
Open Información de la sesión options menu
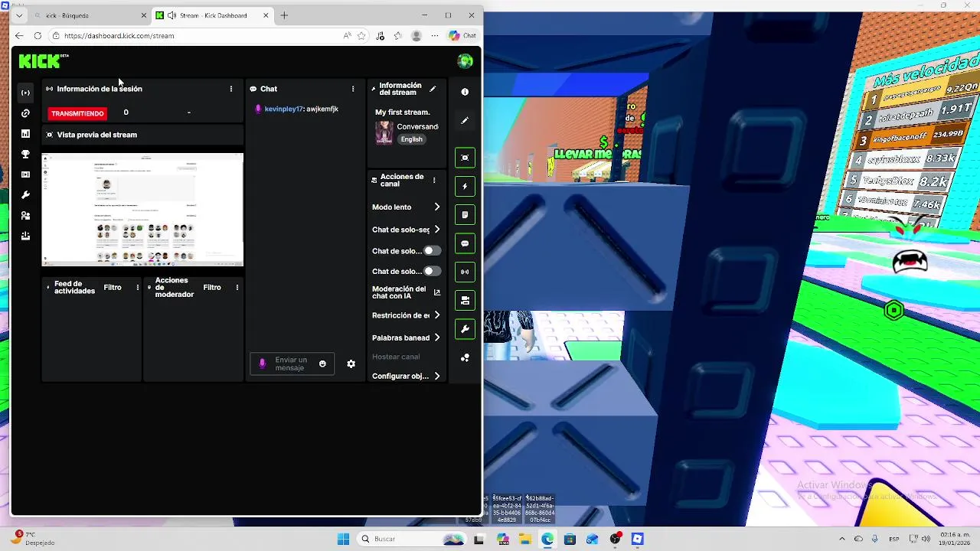click(231, 89)
